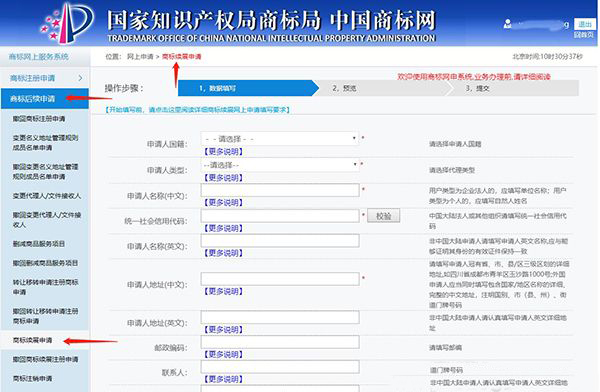
Task: Click the user account avatar icon
Action: [507, 24]
